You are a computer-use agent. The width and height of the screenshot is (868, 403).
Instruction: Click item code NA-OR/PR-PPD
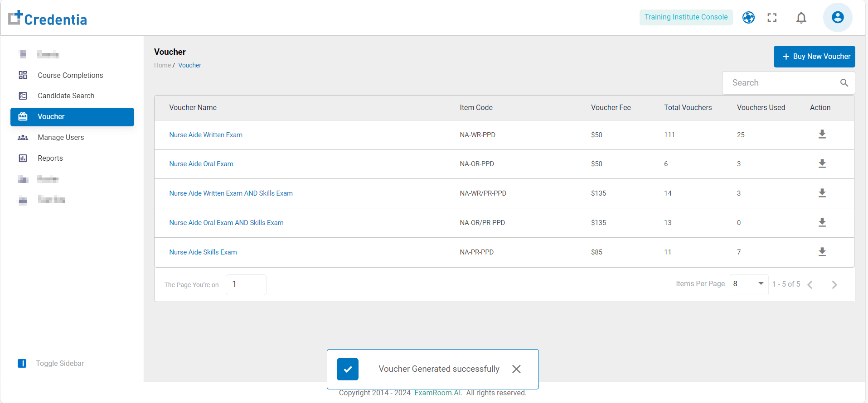coord(482,223)
